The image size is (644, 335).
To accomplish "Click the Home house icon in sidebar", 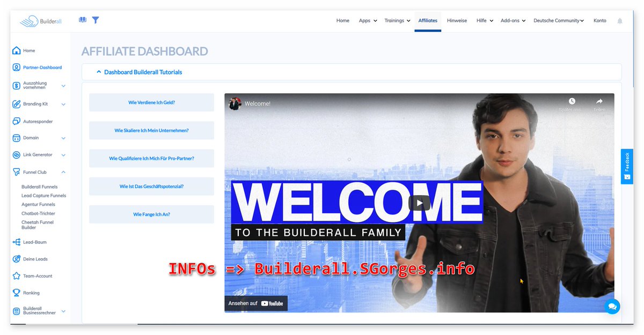I will (x=16, y=50).
